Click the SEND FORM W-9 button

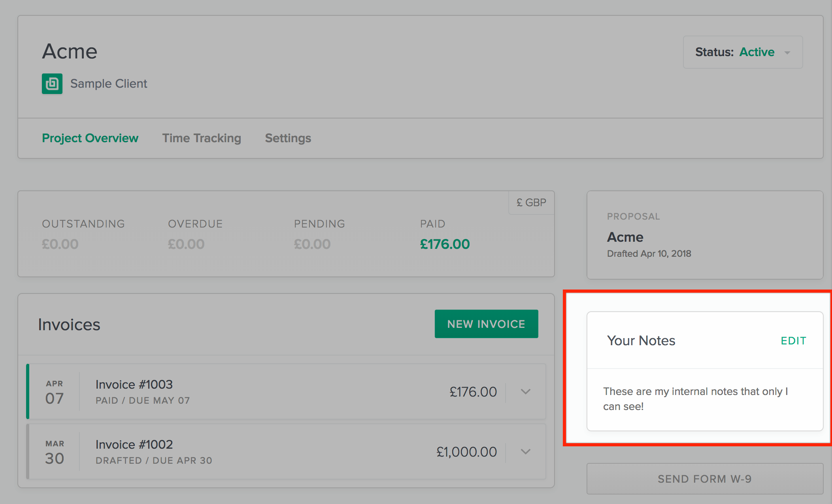tap(704, 479)
